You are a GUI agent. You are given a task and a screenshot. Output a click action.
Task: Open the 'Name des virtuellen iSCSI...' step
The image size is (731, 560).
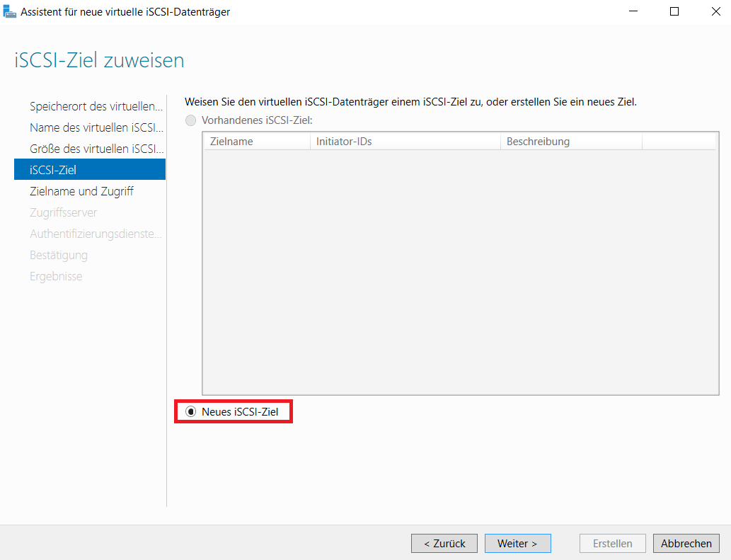point(96,127)
